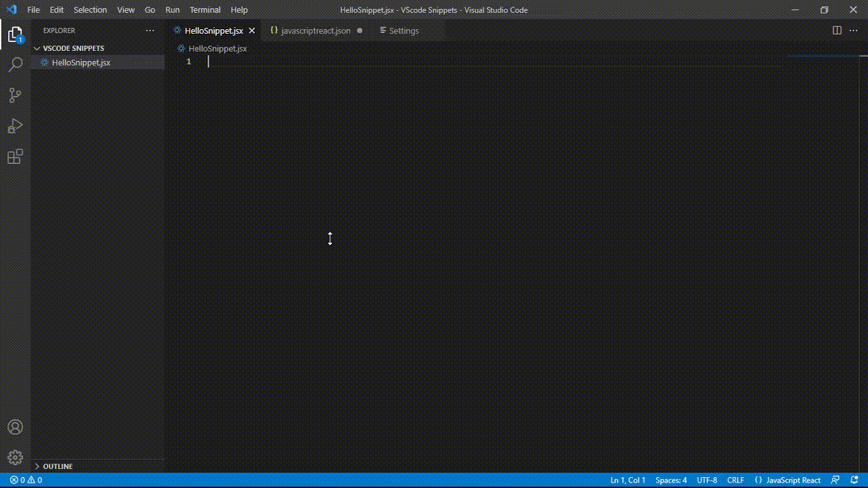This screenshot has width=868, height=488.
Task: Open the File menu
Action: pyautogui.click(x=33, y=10)
